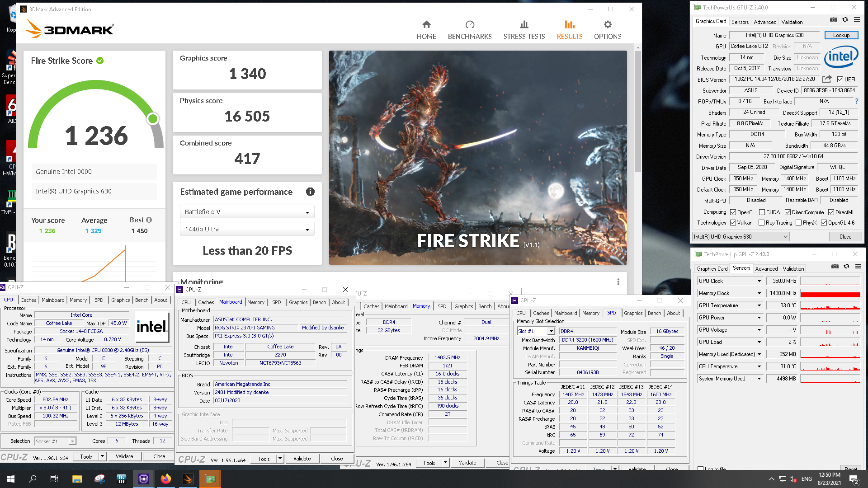
Task: Expand the GPU Clock sensor dropdown
Action: click(x=759, y=281)
